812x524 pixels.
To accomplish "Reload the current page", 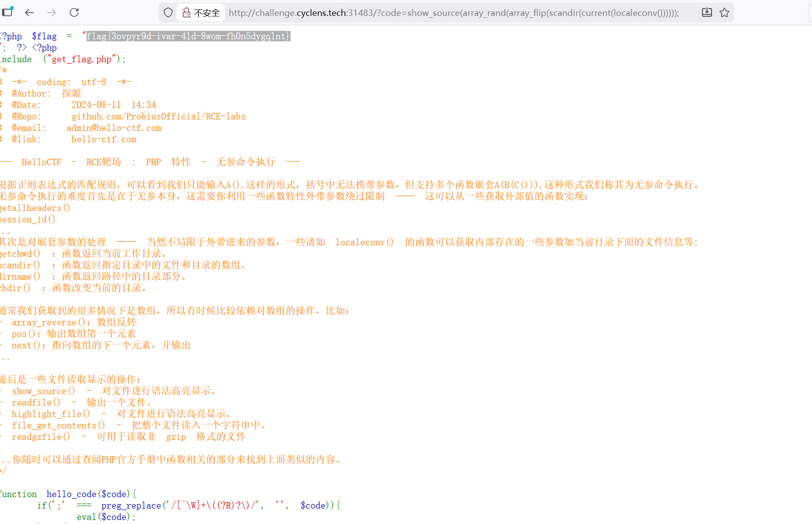I will pos(74,12).
